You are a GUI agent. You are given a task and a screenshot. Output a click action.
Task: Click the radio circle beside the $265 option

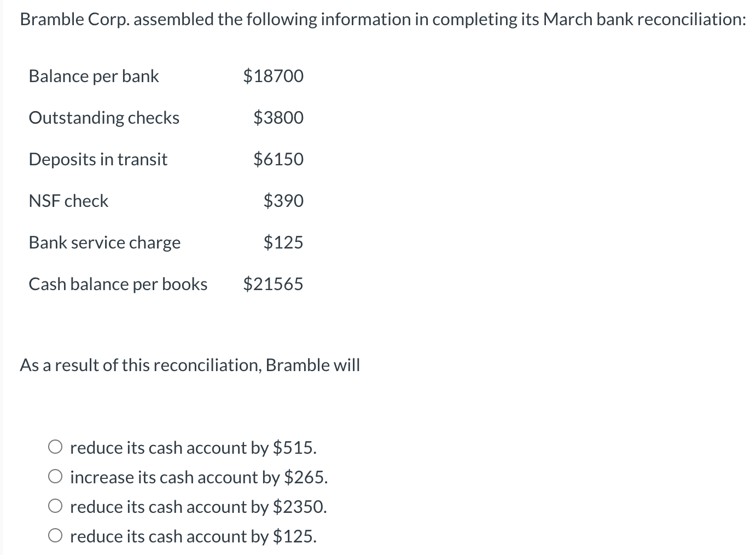pyautogui.click(x=55, y=476)
